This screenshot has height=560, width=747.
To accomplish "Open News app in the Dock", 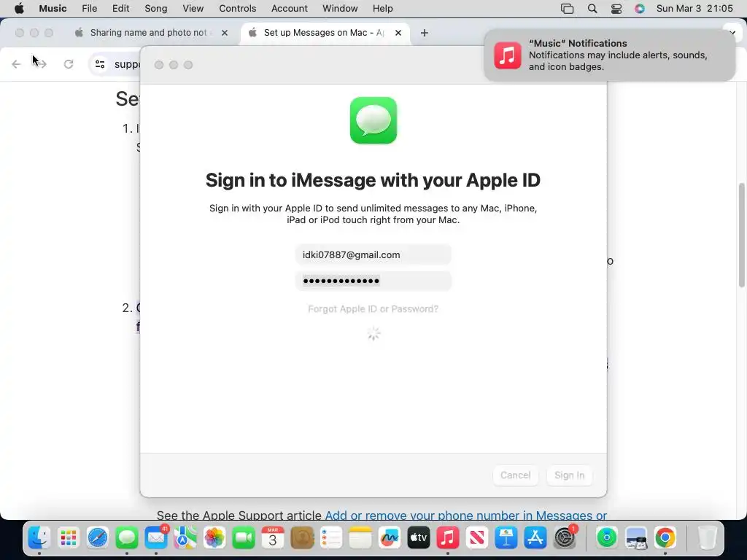I will tap(477, 537).
